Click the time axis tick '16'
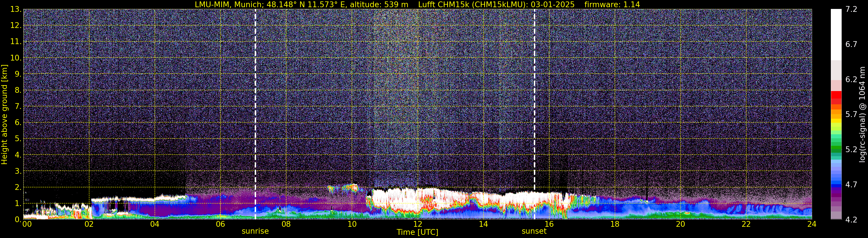The height and width of the screenshot is (238, 868). click(x=549, y=224)
